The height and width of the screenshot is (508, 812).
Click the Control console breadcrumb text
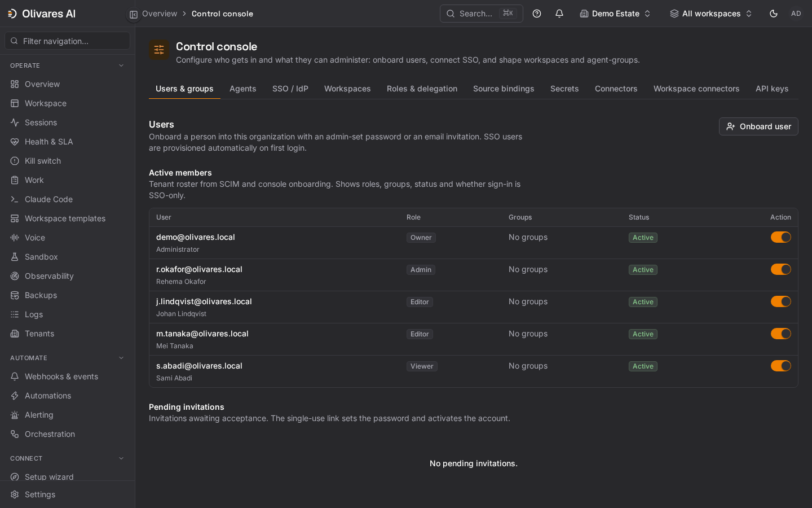[222, 14]
